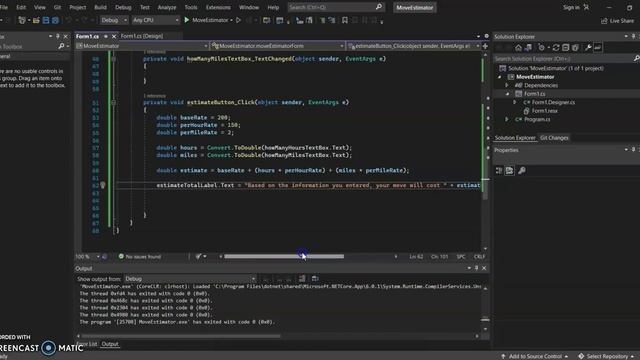
Task: Open the estimateButton_Click member dropdown
Action: tap(414, 46)
